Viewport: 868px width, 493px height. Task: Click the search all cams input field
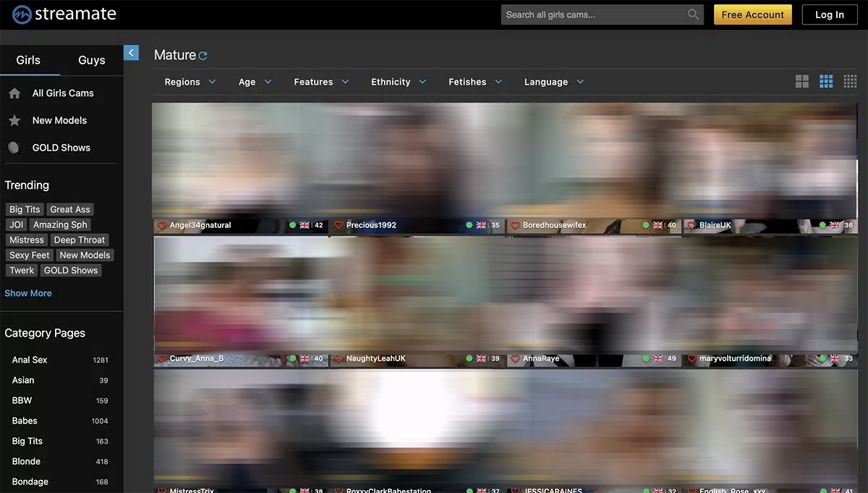pyautogui.click(x=593, y=14)
